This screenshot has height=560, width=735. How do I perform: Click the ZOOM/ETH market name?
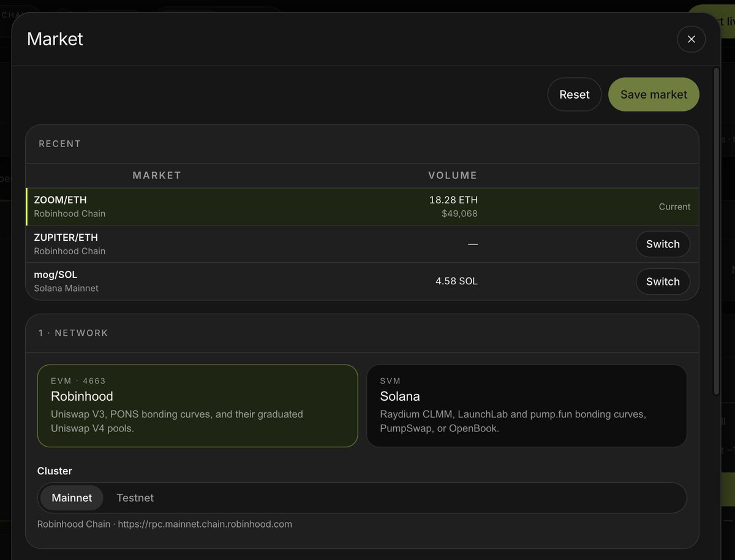pyautogui.click(x=60, y=200)
